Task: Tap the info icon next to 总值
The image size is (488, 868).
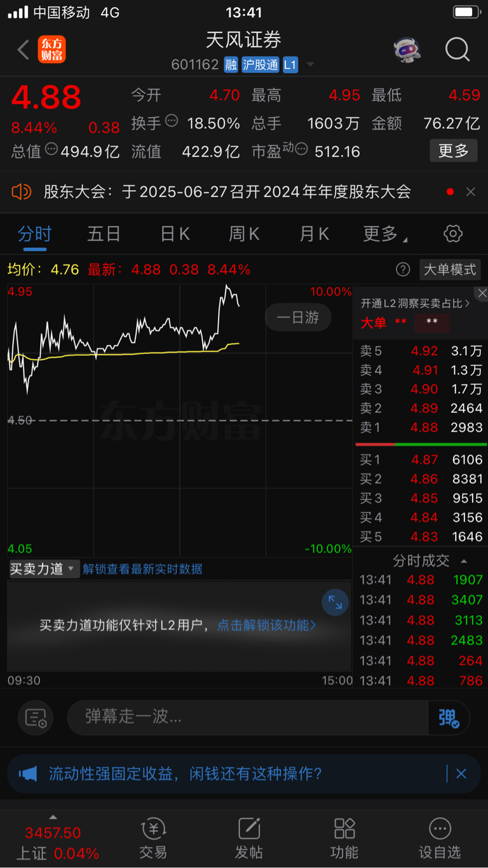Action: point(51,149)
